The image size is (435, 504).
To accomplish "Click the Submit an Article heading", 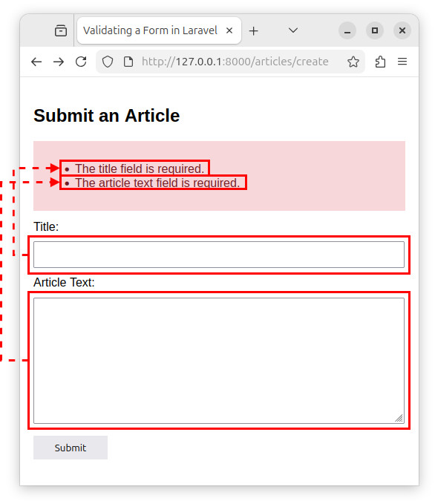I will click(x=106, y=116).
